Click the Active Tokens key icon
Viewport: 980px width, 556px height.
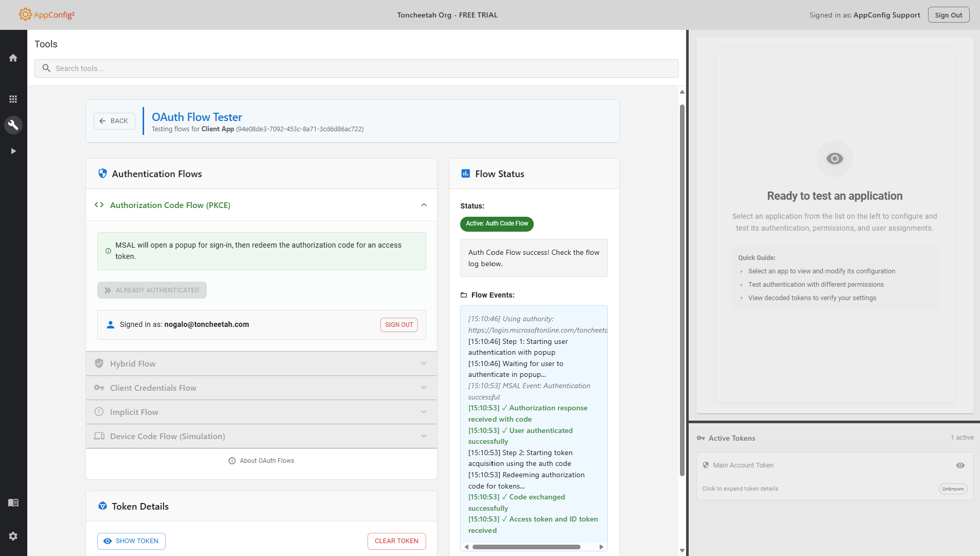tap(701, 438)
